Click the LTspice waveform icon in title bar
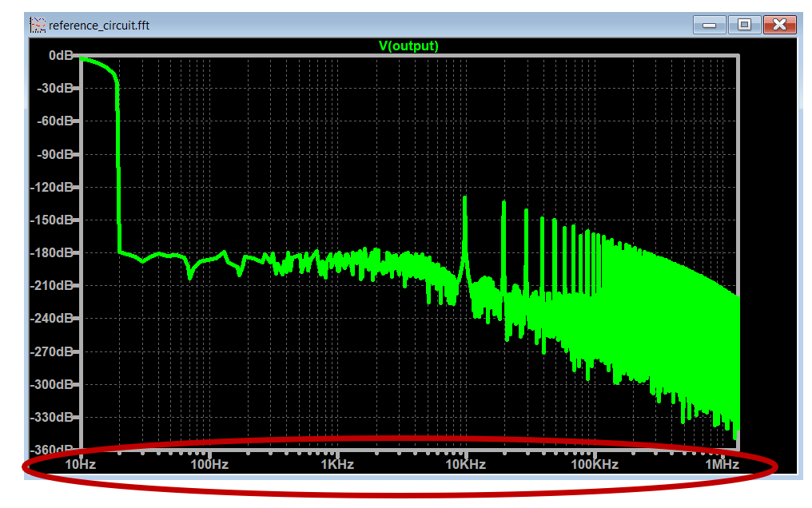Image resolution: width=812 pixels, height=508 pixels. point(38,25)
